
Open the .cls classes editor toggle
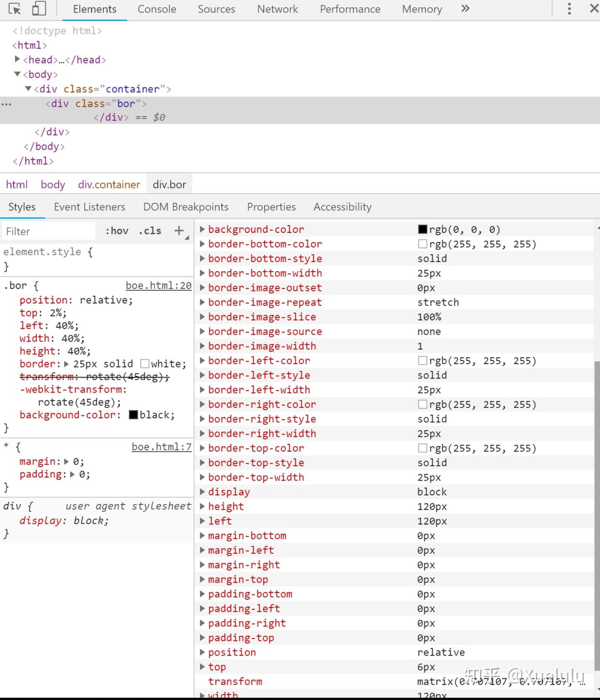(150, 231)
